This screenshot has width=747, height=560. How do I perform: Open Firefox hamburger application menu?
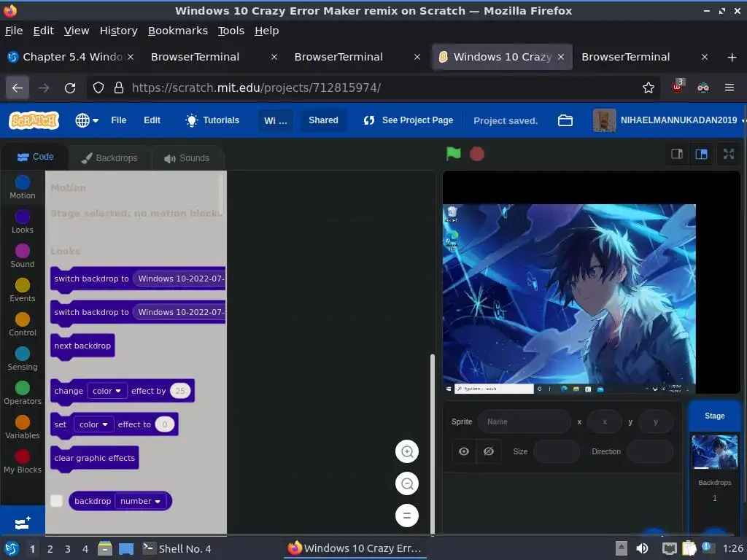point(729,87)
